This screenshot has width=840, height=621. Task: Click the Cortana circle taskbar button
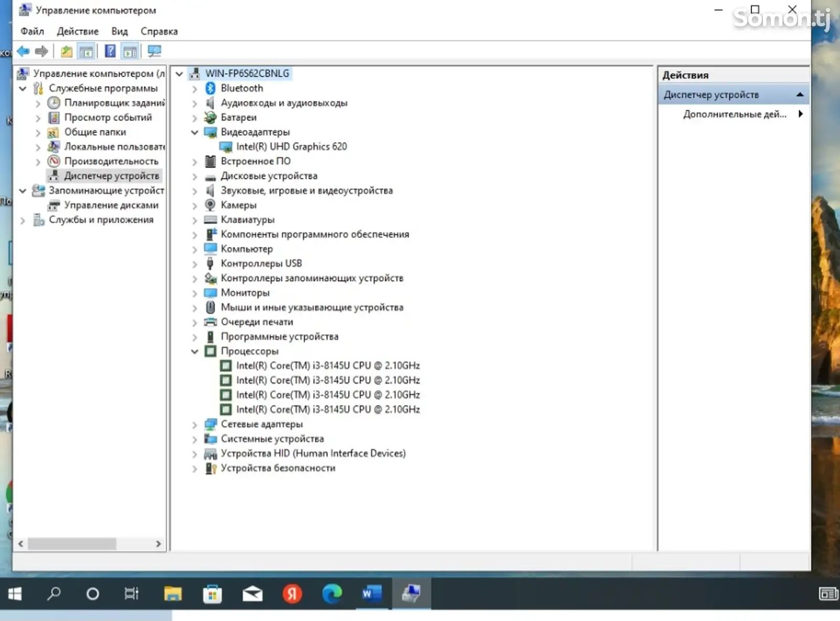pyautogui.click(x=92, y=594)
